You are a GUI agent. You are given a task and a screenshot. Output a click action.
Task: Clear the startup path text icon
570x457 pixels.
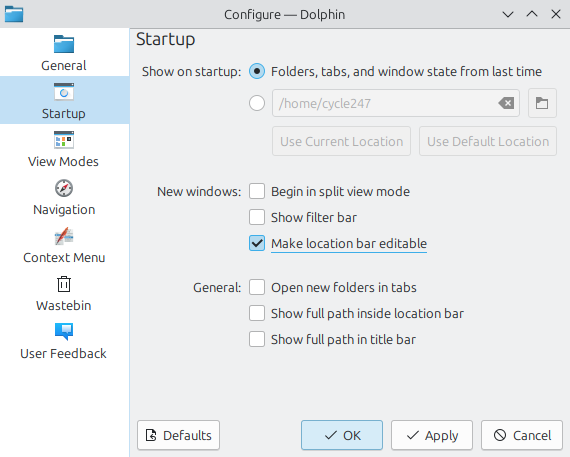tap(506, 103)
